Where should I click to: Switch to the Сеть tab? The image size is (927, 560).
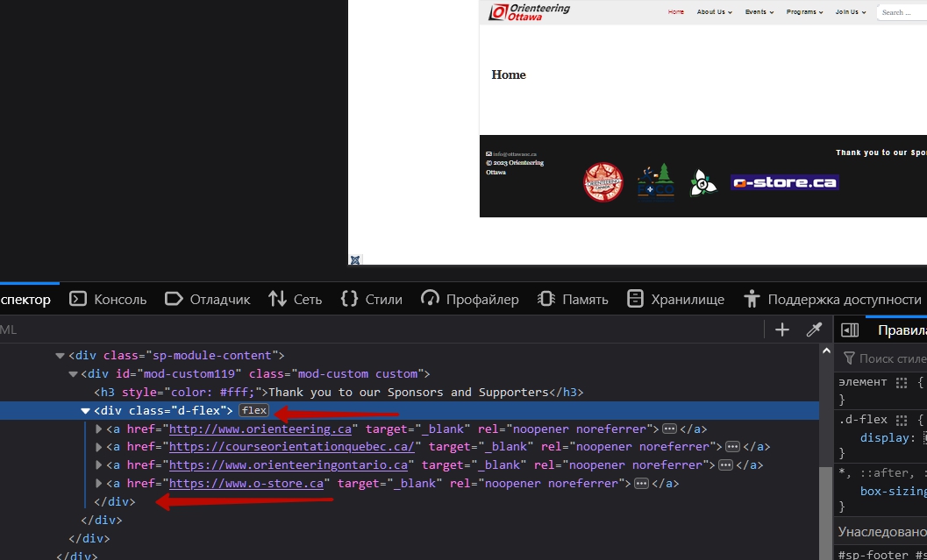[x=296, y=299]
